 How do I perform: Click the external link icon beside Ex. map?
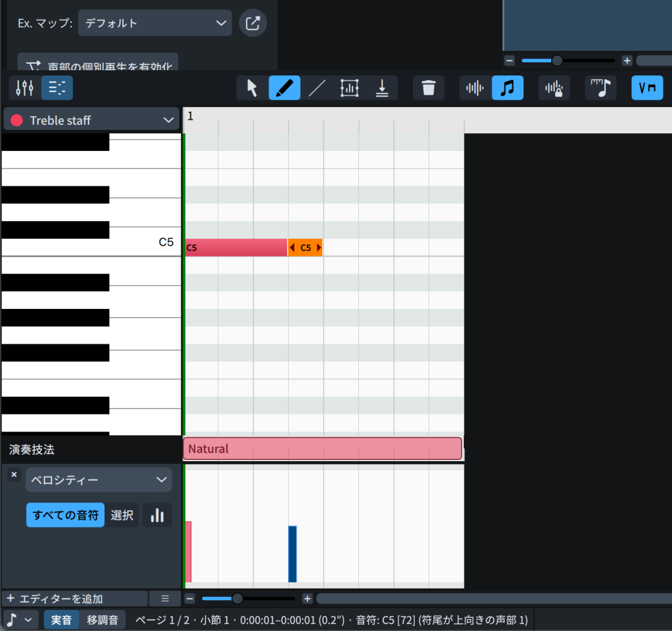click(253, 23)
